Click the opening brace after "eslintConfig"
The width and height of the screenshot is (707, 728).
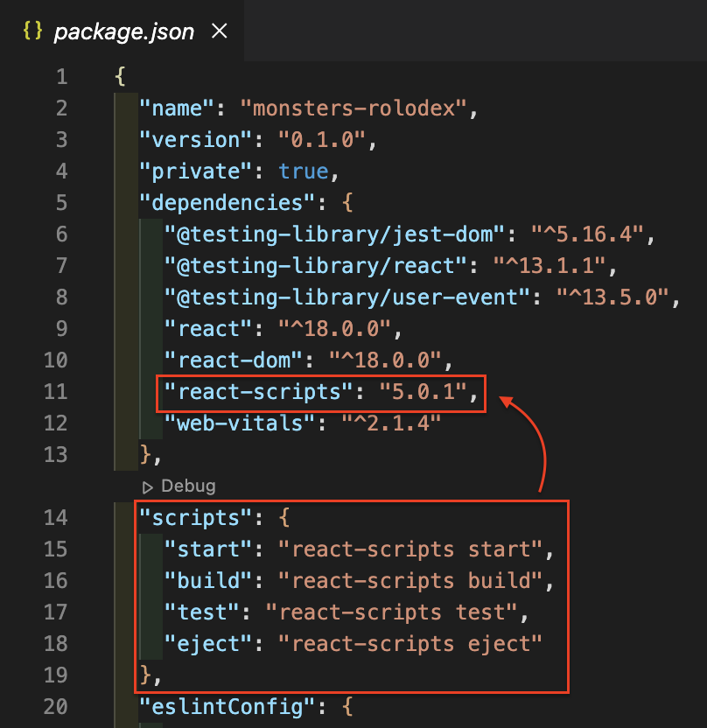pyautogui.click(x=347, y=707)
